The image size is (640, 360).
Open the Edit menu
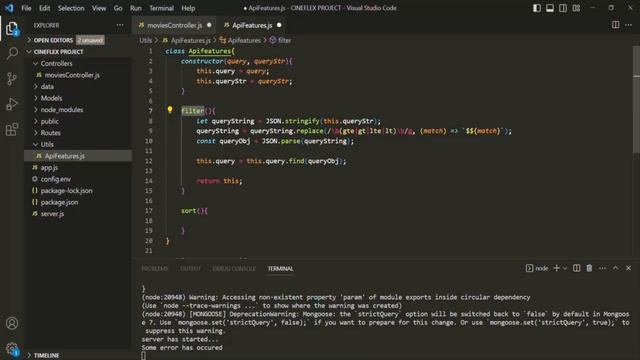pos(44,8)
